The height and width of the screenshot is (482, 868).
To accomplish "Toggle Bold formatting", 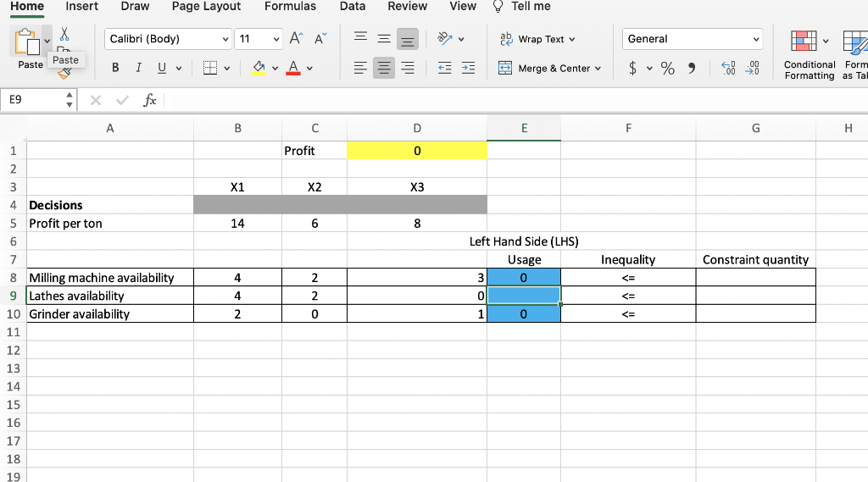I will point(115,68).
